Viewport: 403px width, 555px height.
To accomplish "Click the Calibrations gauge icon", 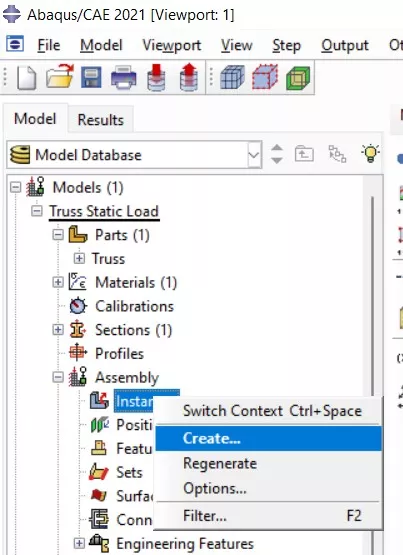I will 78,306.
